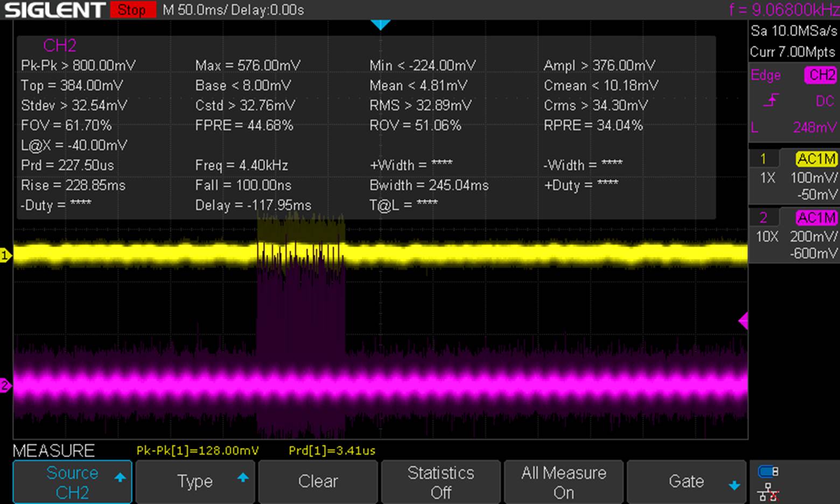This screenshot has width=840, height=504.
Task: Toggle the red Stop acquisition indicator
Action: [x=132, y=10]
